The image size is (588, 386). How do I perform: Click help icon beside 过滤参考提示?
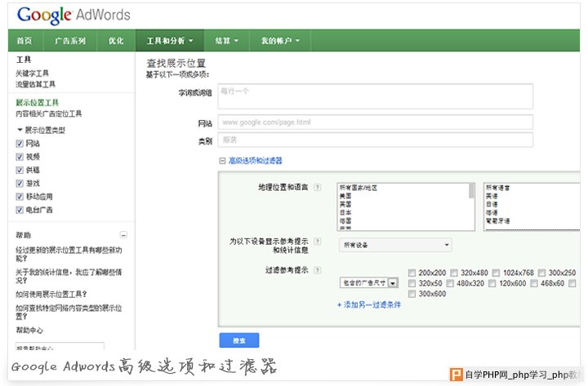click(317, 270)
